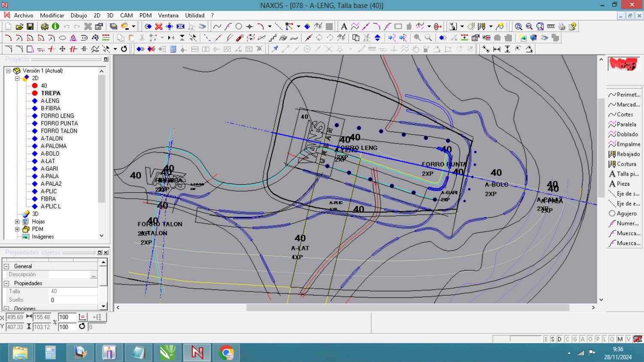Click the horizontal dimension measure icon
Screen dimensions: 644x362
click(x=497, y=49)
